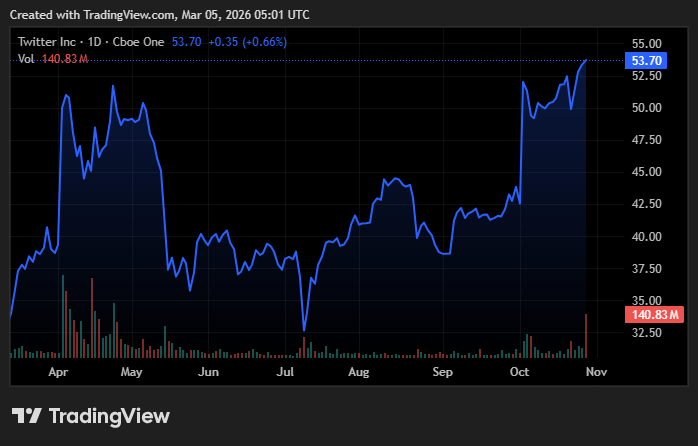This screenshot has height=446, width=698.
Task: Click the 55.00 price axis label
Action: [x=647, y=44]
